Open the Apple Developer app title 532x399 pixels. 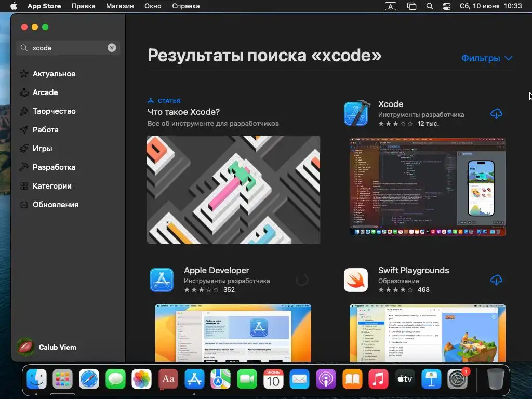[x=217, y=270]
